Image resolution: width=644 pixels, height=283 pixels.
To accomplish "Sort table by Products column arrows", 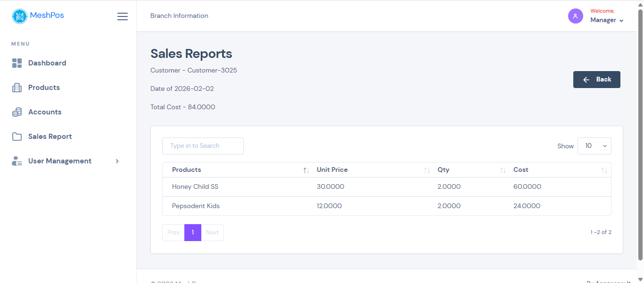I will tap(306, 170).
